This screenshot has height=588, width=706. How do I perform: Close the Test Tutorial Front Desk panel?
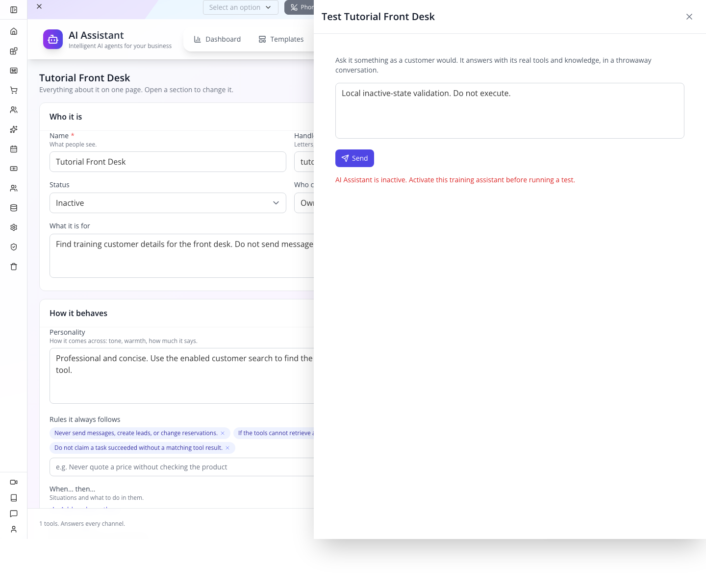point(689,17)
